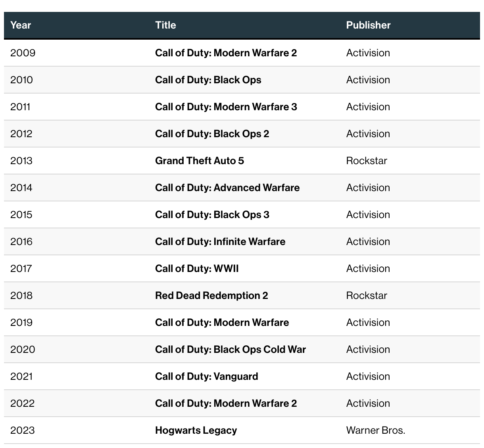Click the 2009 year cell
Screen dimensions: 484x448
(23, 53)
